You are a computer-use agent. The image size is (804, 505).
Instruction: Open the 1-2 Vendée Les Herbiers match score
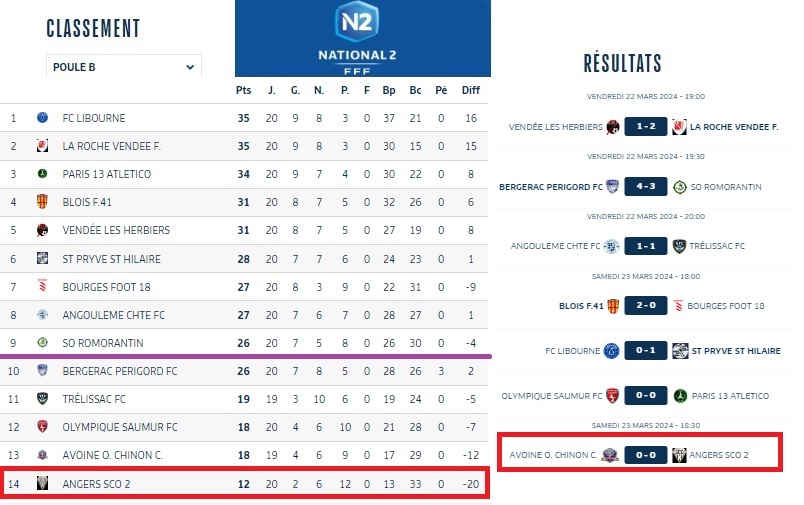click(x=641, y=127)
